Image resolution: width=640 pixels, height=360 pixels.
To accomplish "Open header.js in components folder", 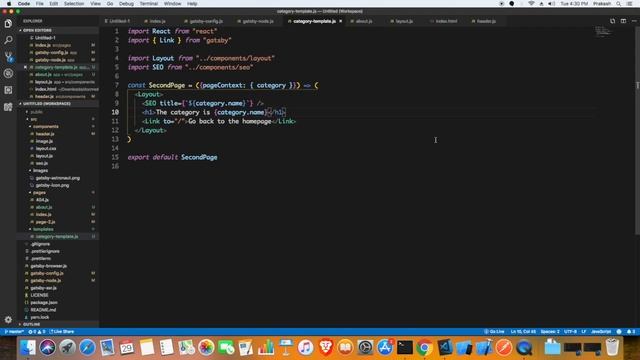I will (x=45, y=134).
